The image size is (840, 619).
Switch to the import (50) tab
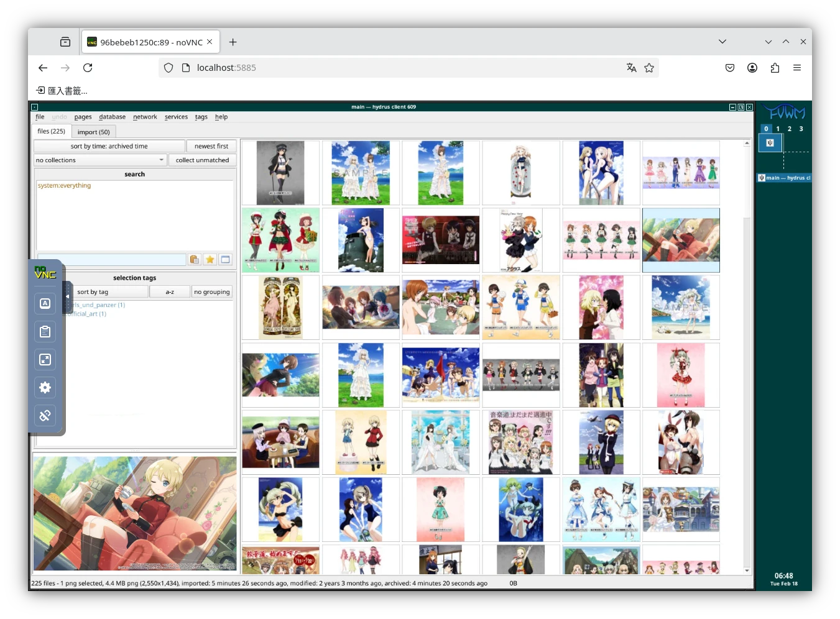coord(93,132)
